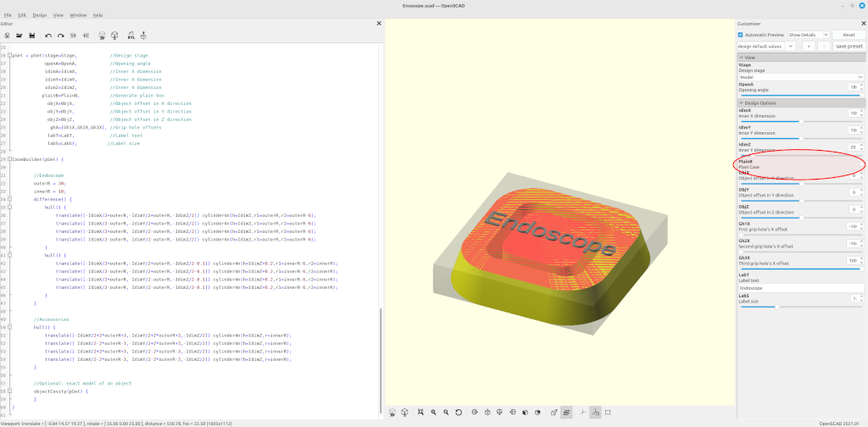Click the OpenA opening angle slider handle

pos(861,96)
